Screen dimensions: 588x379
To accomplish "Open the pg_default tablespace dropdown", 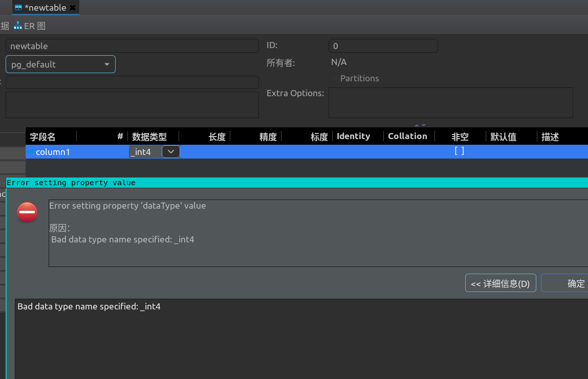I will point(107,64).
